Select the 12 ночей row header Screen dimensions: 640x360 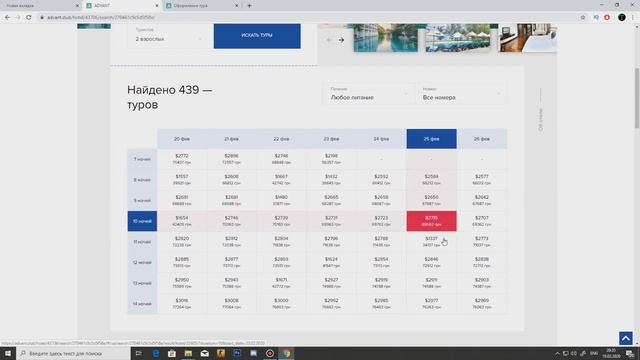pyautogui.click(x=142, y=262)
